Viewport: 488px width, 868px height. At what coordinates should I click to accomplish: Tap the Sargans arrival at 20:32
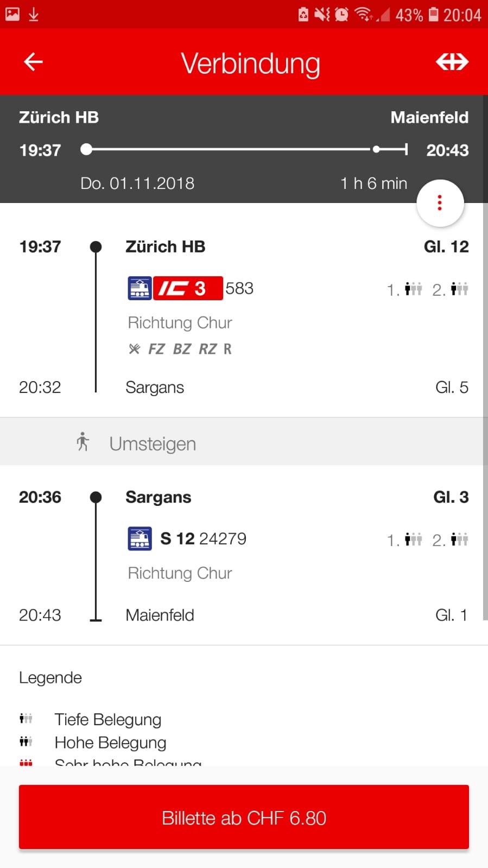point(155,388)
